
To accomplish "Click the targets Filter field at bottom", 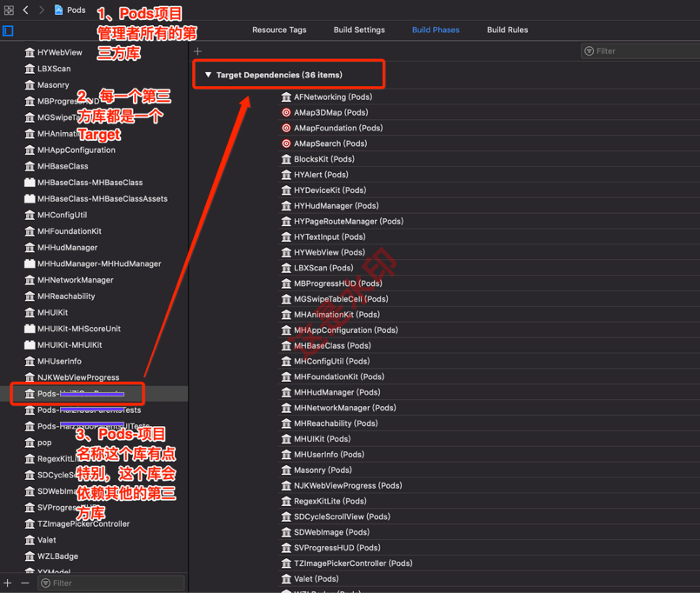I will (111, 583).
